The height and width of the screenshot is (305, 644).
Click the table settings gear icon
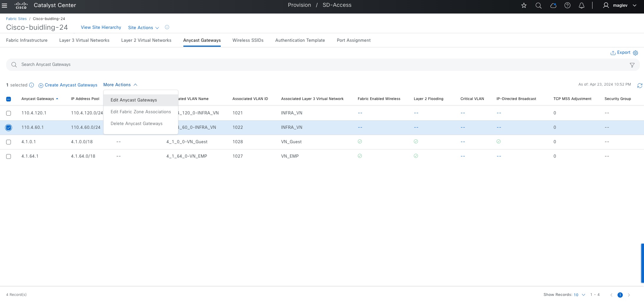[635, 53]
